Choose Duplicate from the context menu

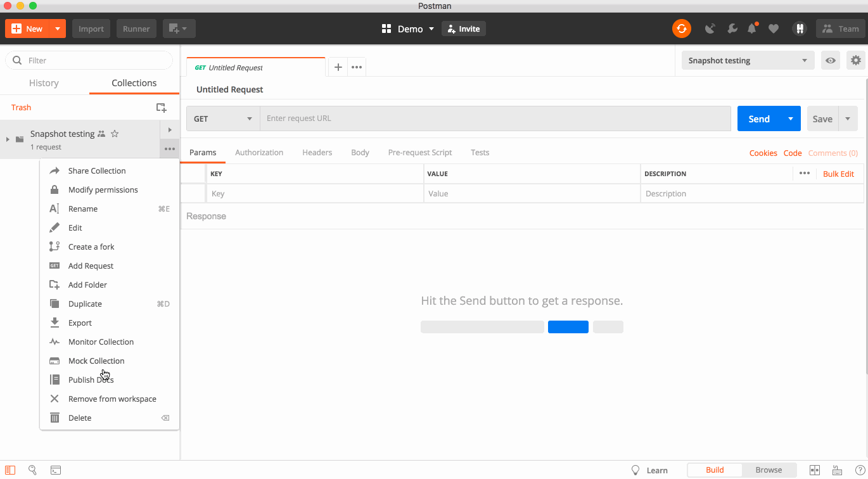[x=109, y=303]
